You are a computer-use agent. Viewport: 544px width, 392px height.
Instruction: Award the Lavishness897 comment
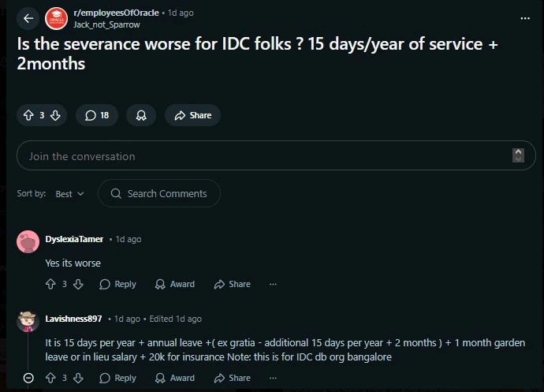click(174, 378)
